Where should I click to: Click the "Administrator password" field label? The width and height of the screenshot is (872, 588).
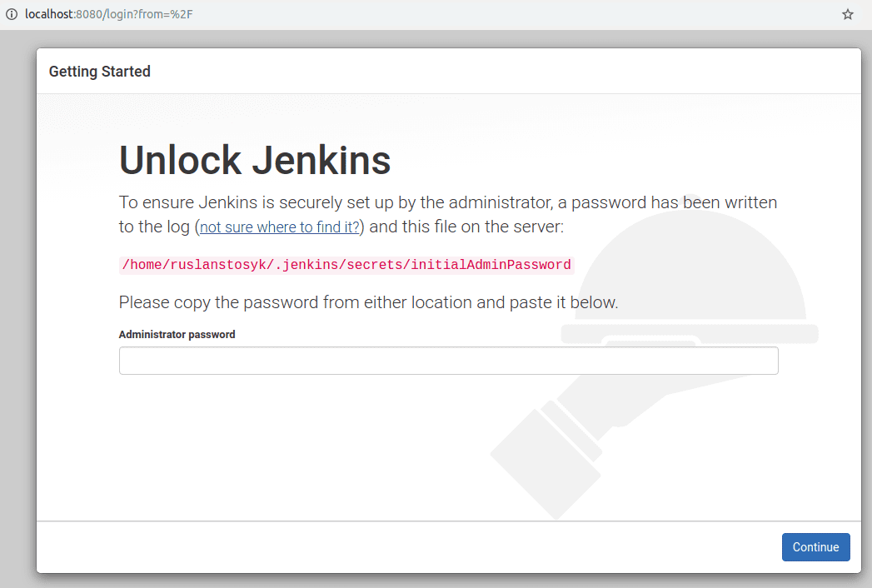point(177,334)
